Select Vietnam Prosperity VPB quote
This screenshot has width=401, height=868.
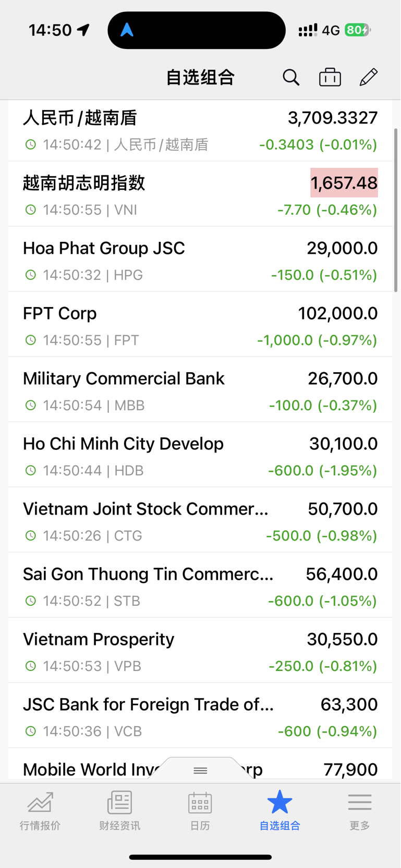tap(200, 650)
